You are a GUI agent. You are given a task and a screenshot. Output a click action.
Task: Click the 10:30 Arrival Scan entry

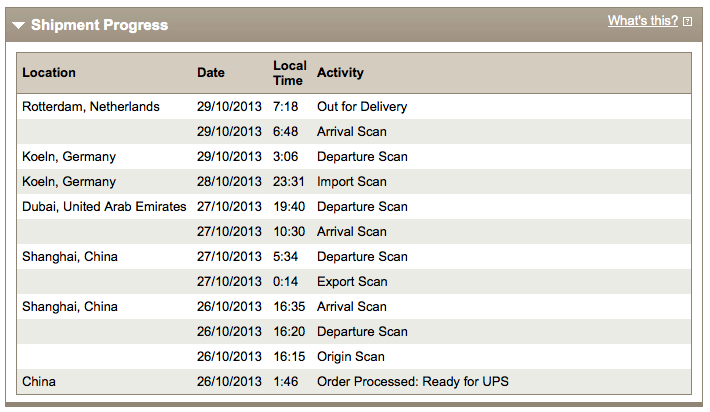(354, 232)
